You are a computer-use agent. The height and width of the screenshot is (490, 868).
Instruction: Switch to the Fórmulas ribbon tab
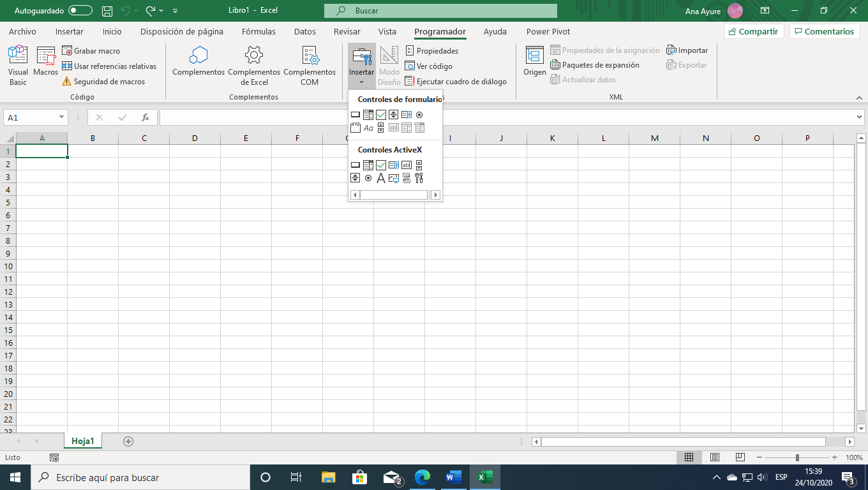(x=258, y=32)
